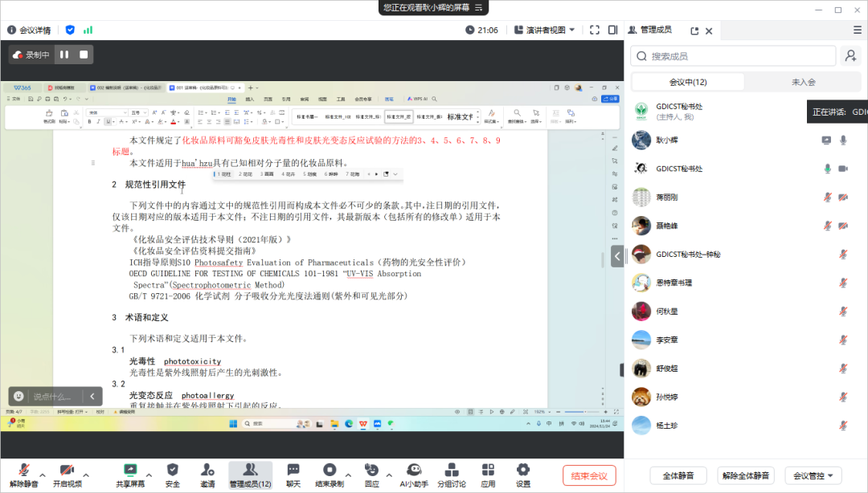This screenshot has width=868, height=493.
Task: Expand recording options arrow
Action: [348, 475]
